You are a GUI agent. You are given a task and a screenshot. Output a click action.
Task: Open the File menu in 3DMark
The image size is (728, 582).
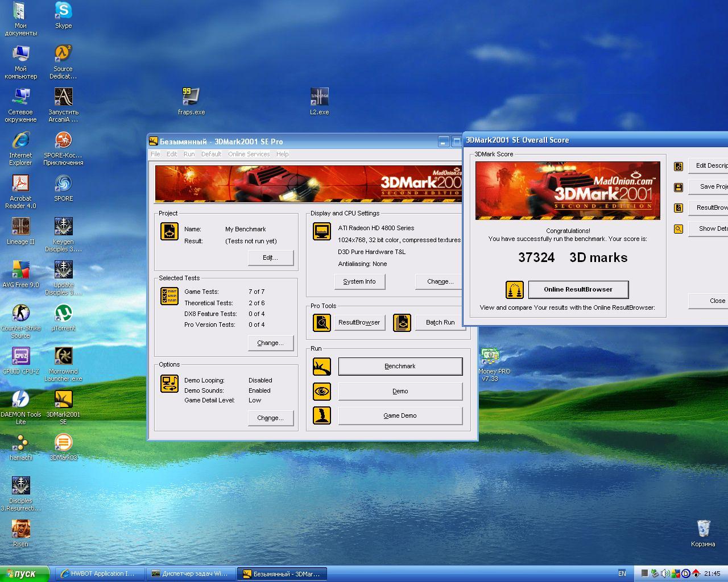(x=155, y=154)
